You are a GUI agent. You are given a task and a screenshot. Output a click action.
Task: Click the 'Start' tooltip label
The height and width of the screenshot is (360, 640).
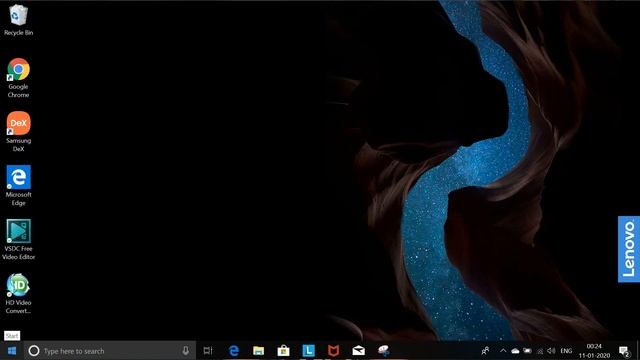[12, 336]
